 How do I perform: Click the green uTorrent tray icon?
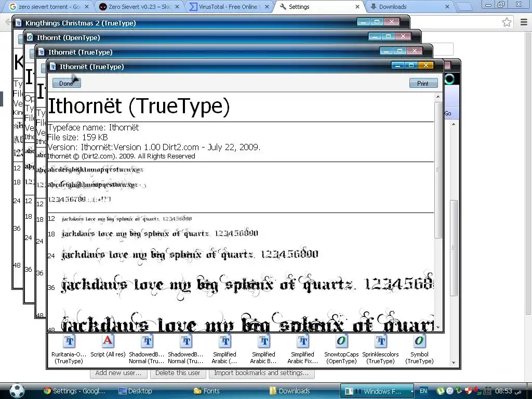(x=441, y=391)
